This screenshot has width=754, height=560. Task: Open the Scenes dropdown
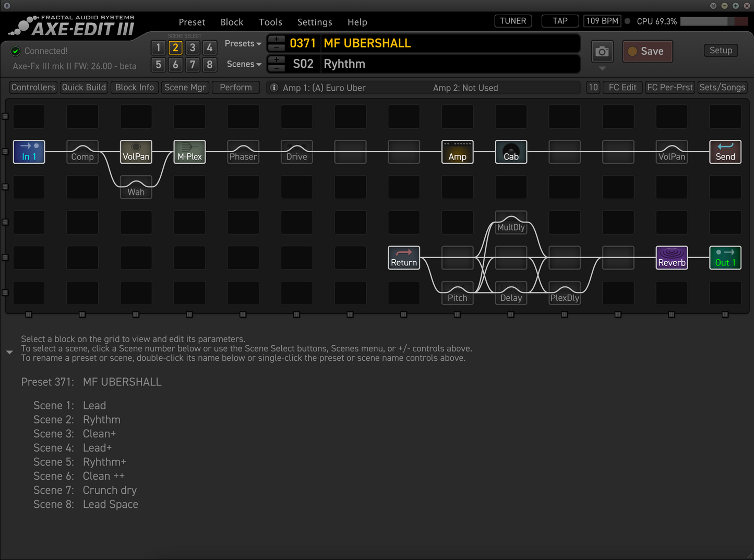click(x=243, y=64)
